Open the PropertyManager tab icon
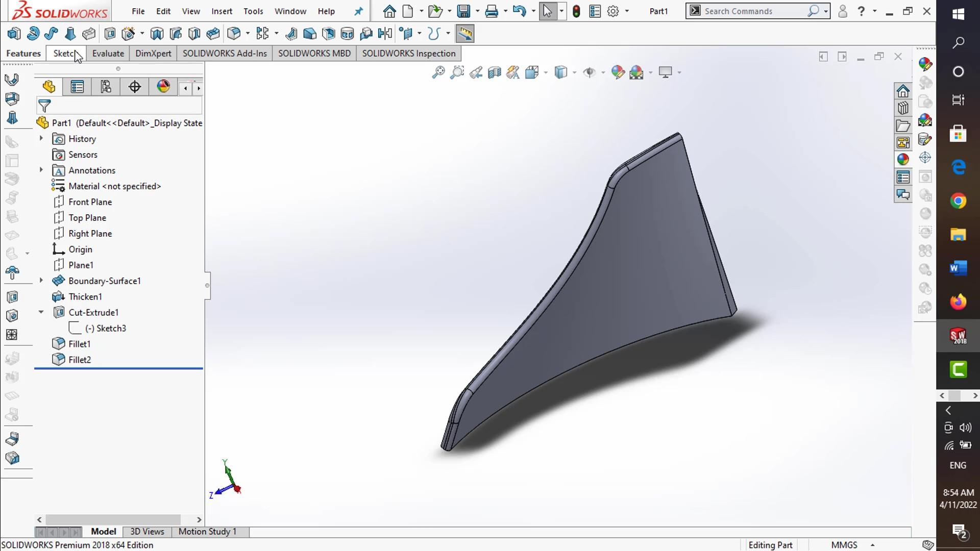Viewport: 980px width, 551px height. click(x=77, y=87)
